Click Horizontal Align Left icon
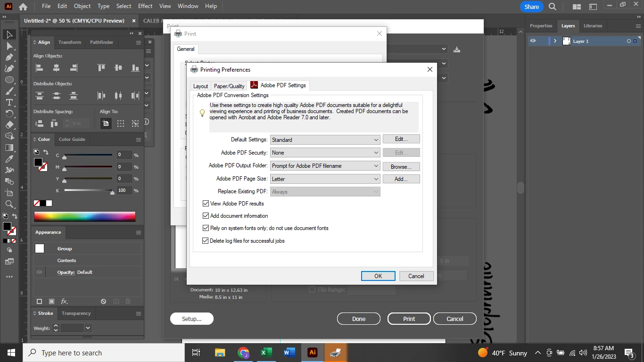Screen dimensions: 644x362 [40, 68]
